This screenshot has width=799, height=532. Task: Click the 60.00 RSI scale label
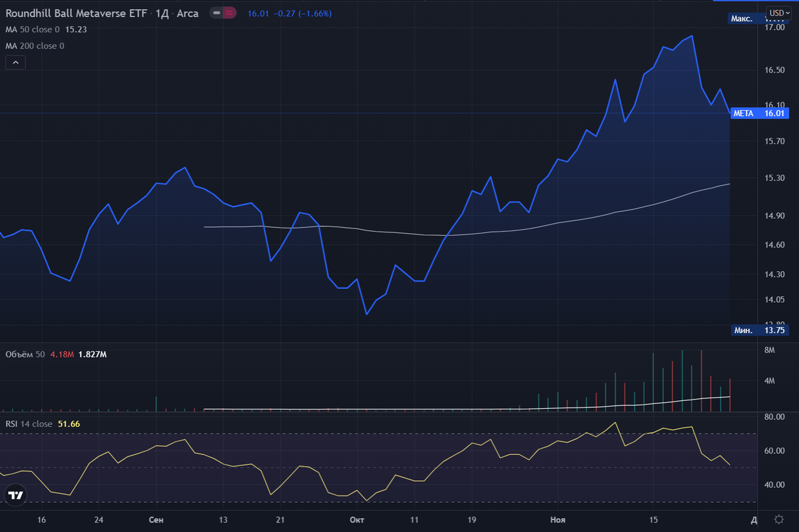click(x=774, y=451)
